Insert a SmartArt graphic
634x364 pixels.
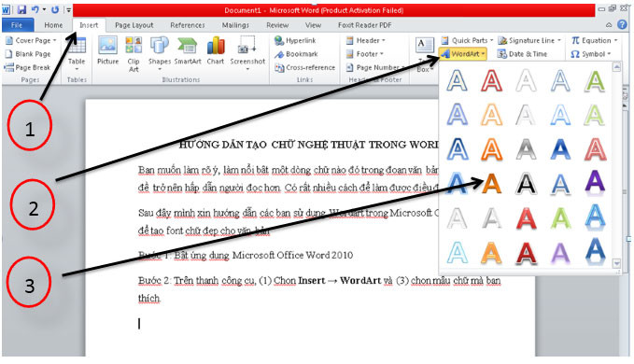tap(188, 50)
